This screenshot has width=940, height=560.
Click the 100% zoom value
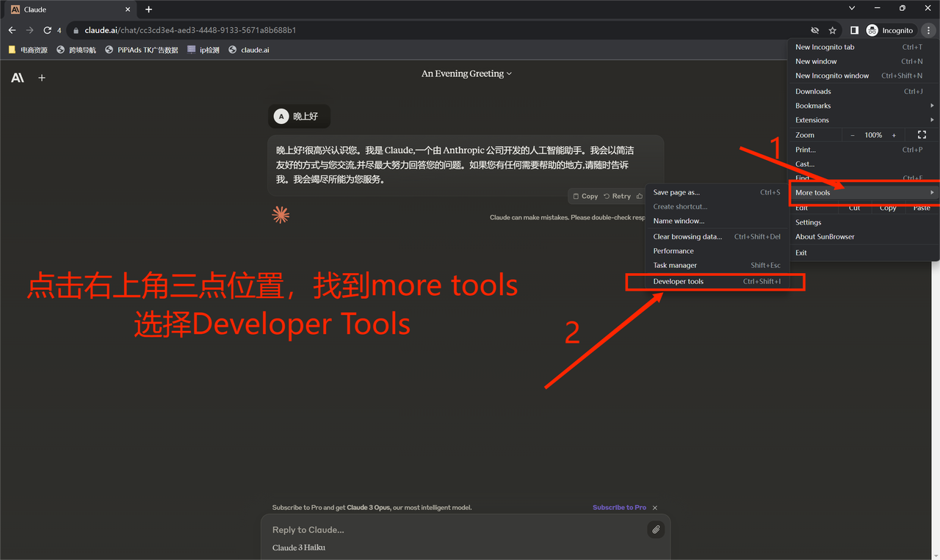tap(873, 135)
